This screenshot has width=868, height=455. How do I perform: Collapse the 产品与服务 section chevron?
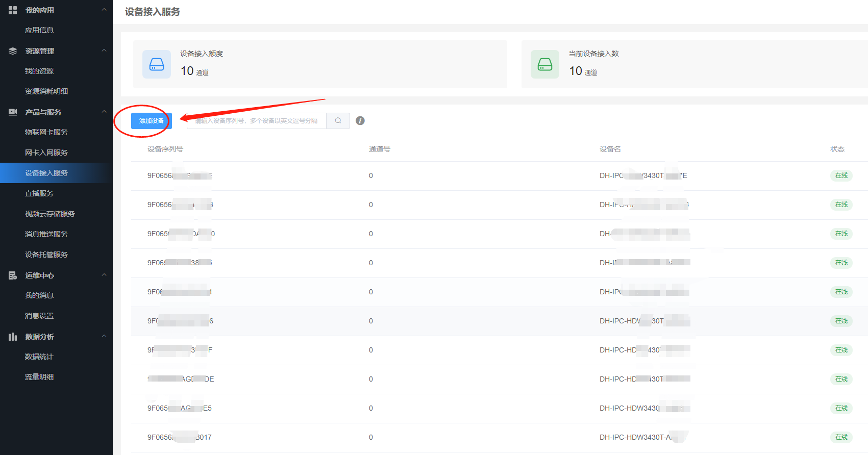104,112
